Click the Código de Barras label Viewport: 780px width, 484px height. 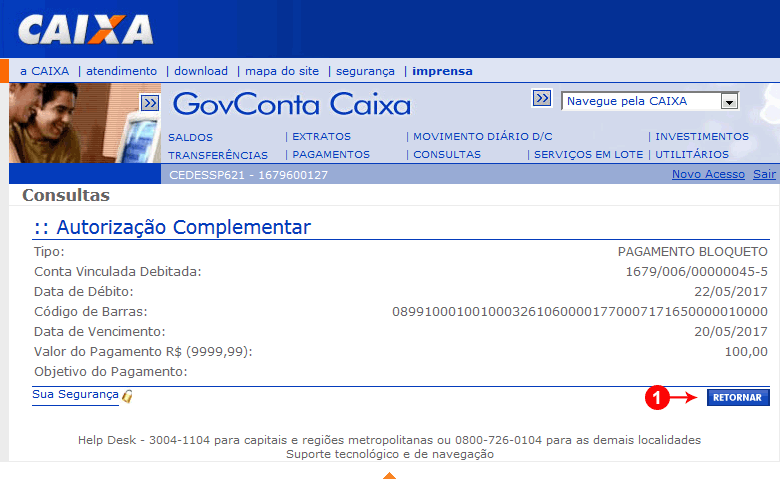91,312
